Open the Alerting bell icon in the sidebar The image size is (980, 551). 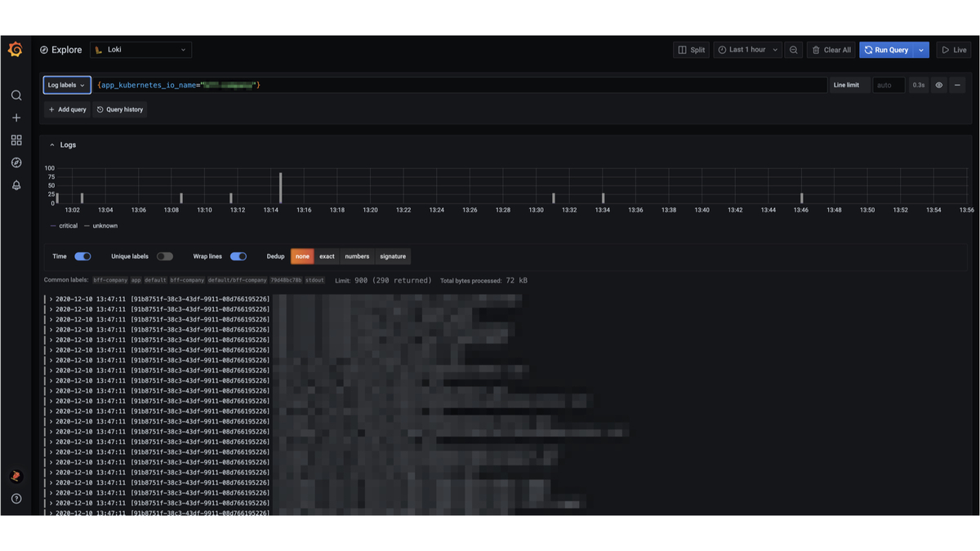pyautogui.click(x=16, y=185)
